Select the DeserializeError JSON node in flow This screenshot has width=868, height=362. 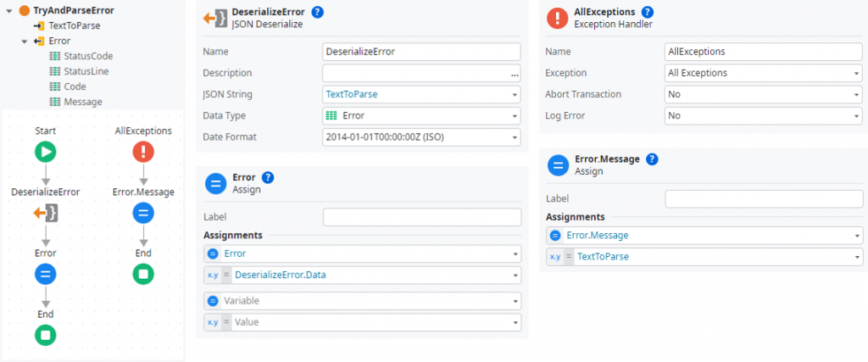(46, 213)
